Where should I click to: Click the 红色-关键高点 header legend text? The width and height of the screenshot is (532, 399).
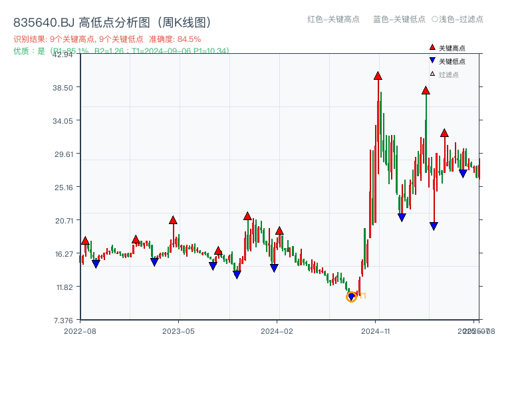point(333,19)
